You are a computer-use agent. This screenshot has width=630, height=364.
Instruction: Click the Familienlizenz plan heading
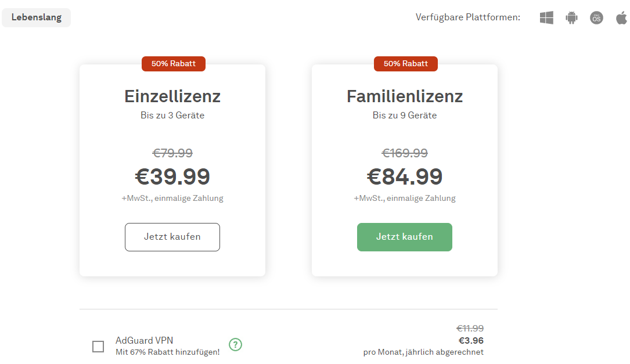tap(405, 96)
